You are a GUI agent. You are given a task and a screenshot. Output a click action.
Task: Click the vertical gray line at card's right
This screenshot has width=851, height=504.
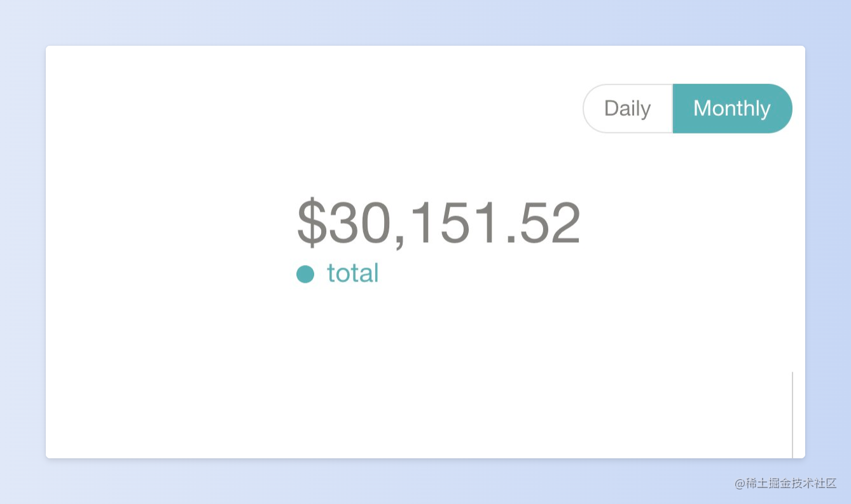[x=792, y=413]
